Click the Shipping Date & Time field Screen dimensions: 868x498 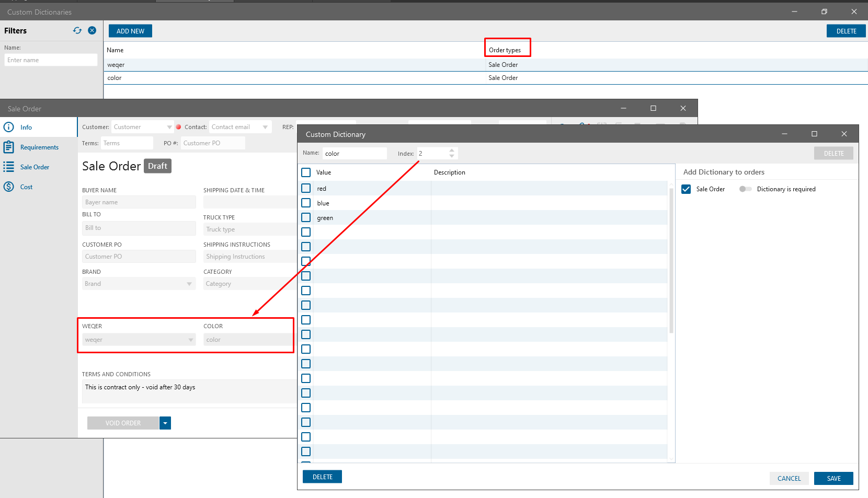pyautogui.click(x=249, y=202)
